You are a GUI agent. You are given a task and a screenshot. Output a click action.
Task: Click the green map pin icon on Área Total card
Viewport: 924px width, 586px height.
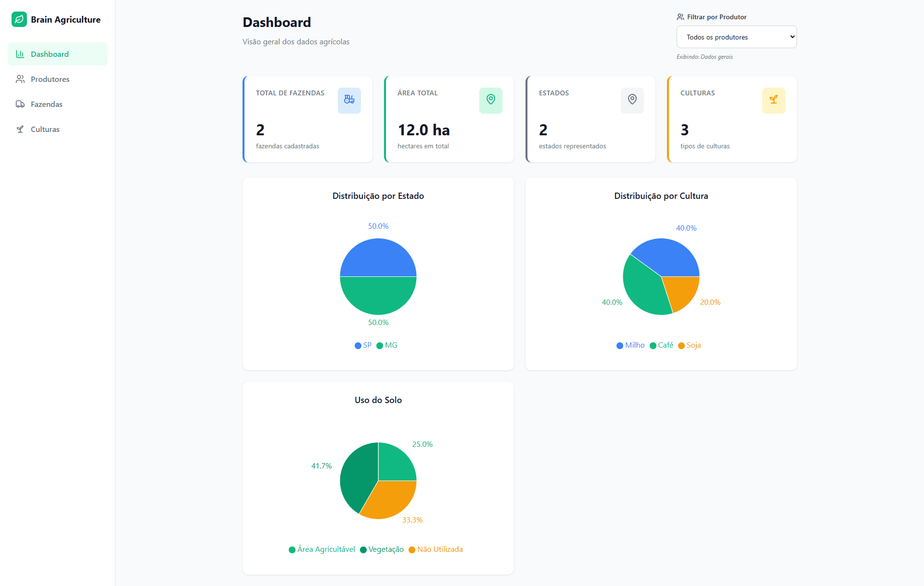(490, 100)
